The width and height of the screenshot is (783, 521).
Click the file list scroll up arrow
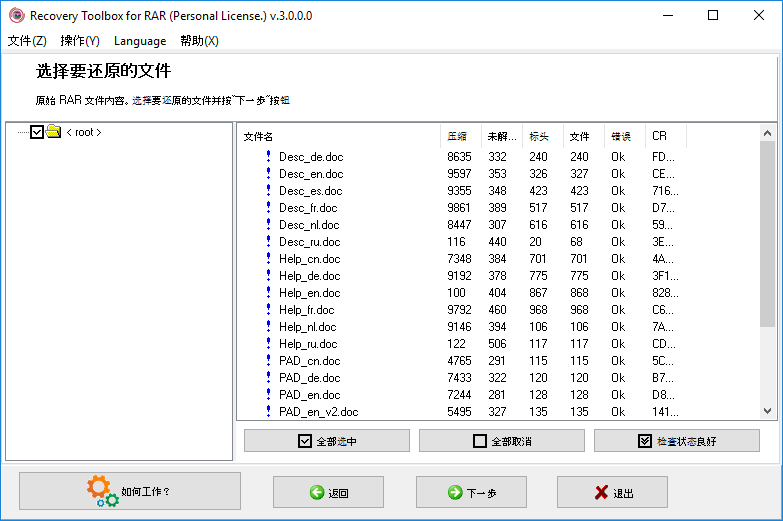[768, 133]
